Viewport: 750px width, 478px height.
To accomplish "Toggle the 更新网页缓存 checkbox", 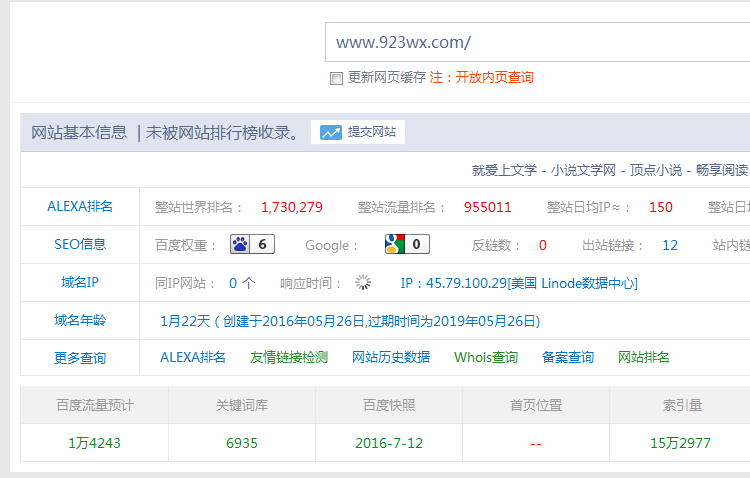I will (337, 78).
